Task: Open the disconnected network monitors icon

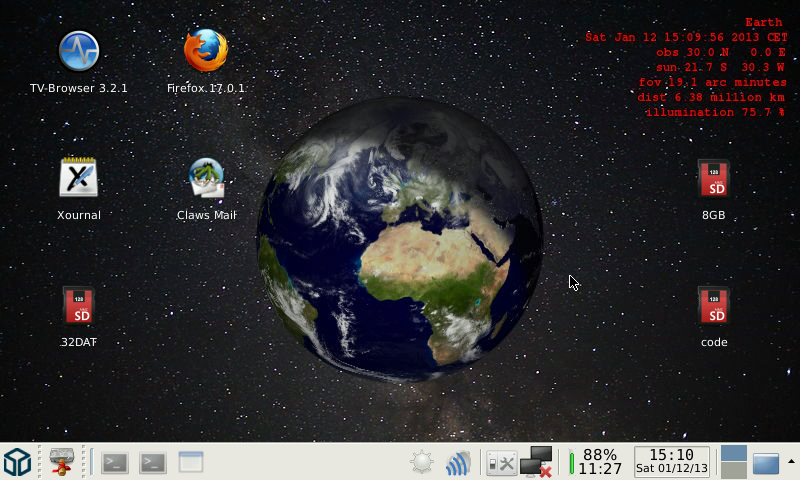Action: tap(537, 462)
